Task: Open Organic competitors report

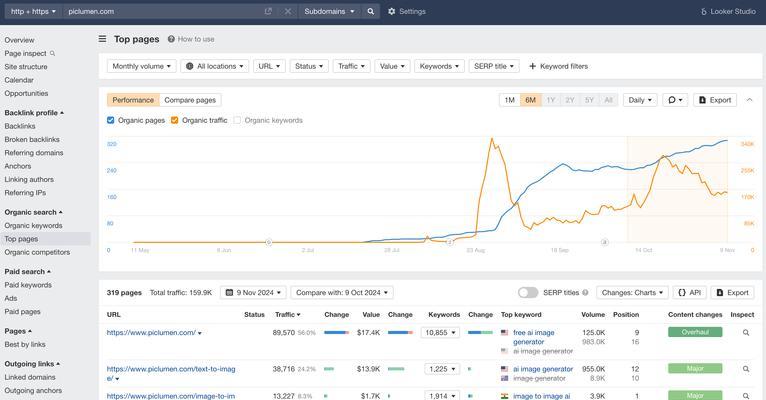Action: (37, 253)
